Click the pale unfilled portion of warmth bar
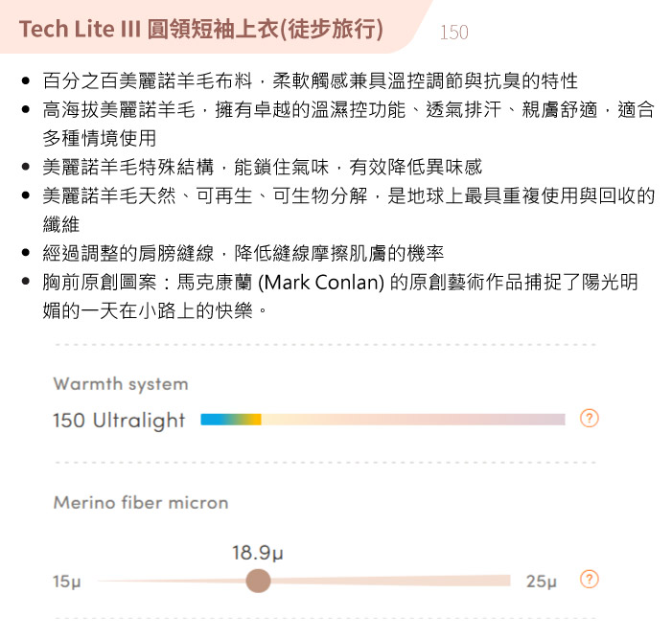The height and width of the screenshot is (640, 672). point(413,420)
